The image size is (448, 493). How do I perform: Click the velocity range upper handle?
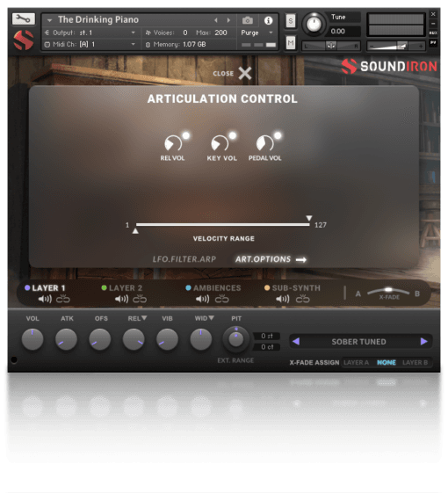point(309,218)
